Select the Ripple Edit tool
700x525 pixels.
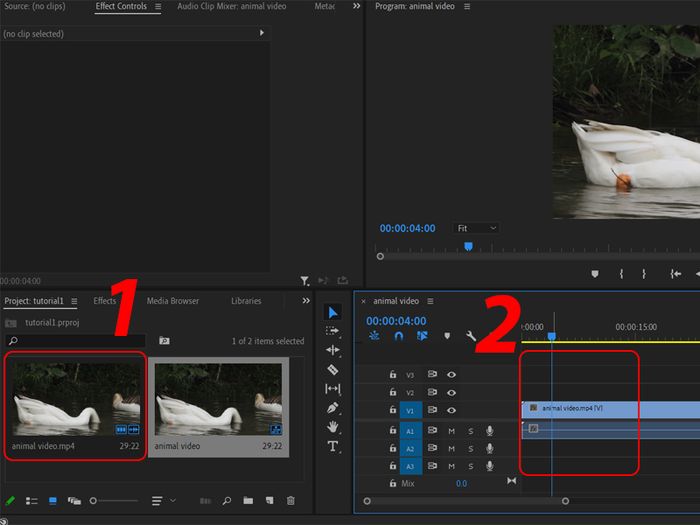(x=333, y=350)
